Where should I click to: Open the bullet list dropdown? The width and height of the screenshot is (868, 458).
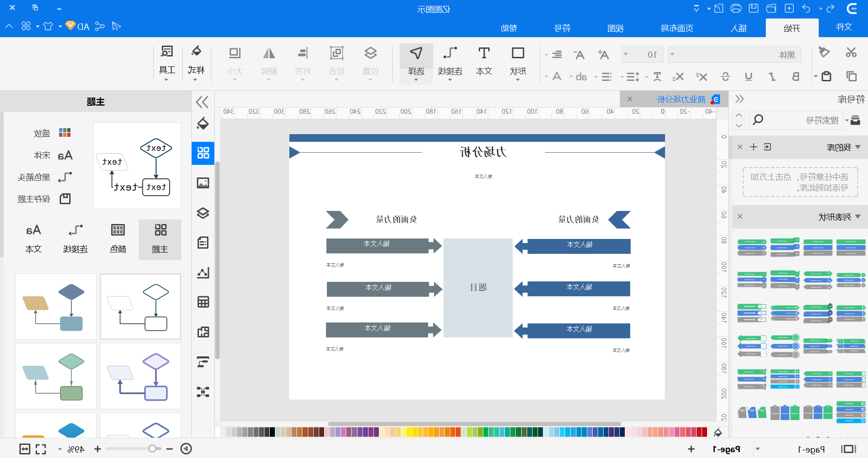(595, 77)
